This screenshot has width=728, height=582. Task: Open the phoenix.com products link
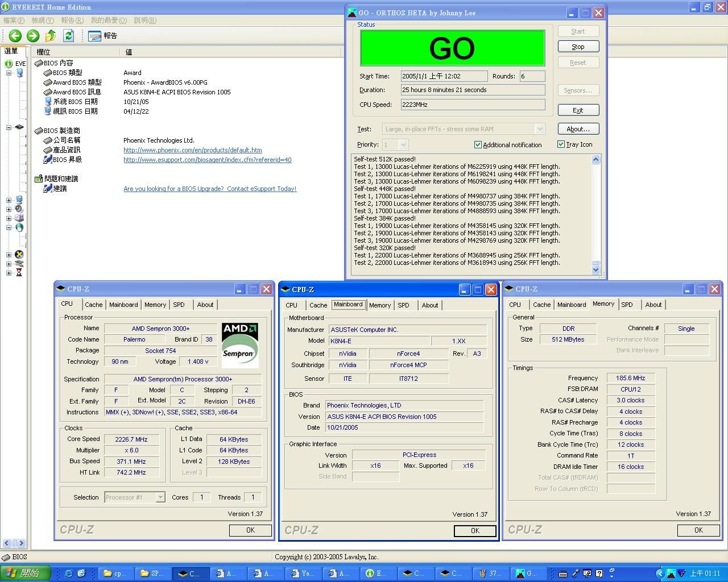193,150
